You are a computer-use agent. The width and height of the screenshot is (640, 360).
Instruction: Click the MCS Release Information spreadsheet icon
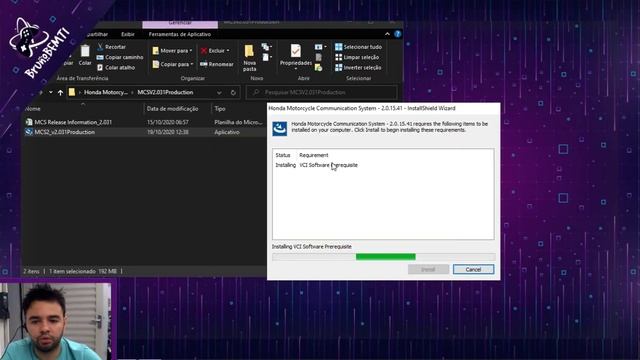click(x=29, y=122)
